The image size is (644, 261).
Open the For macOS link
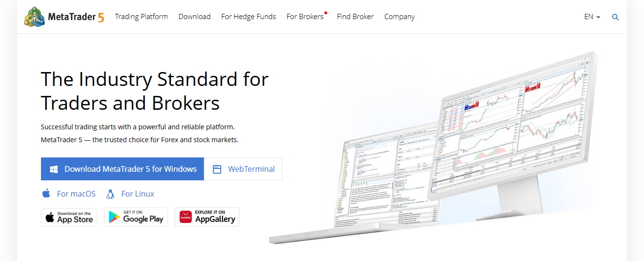pyautogui.click(x=76, y=194)
